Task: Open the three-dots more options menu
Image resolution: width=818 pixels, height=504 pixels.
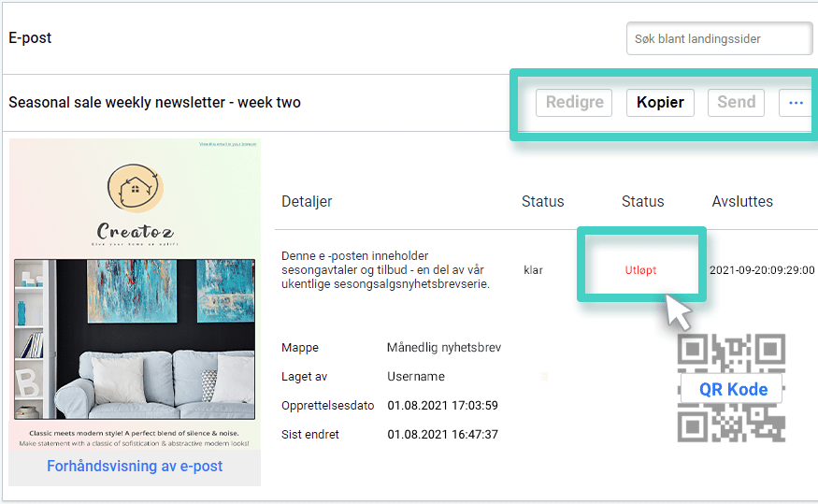Action: 796,102
